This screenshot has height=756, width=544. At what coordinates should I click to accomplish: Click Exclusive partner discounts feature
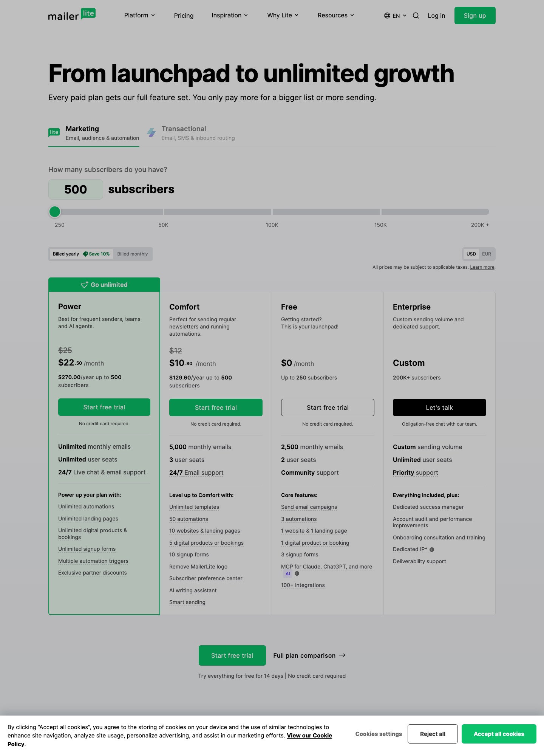[93, 573]
